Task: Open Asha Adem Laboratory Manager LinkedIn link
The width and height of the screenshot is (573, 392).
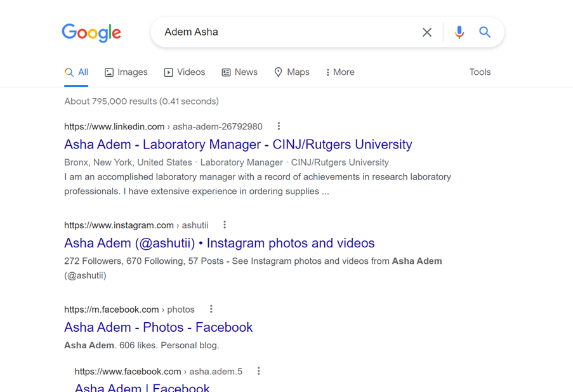Action: (238, 145)
